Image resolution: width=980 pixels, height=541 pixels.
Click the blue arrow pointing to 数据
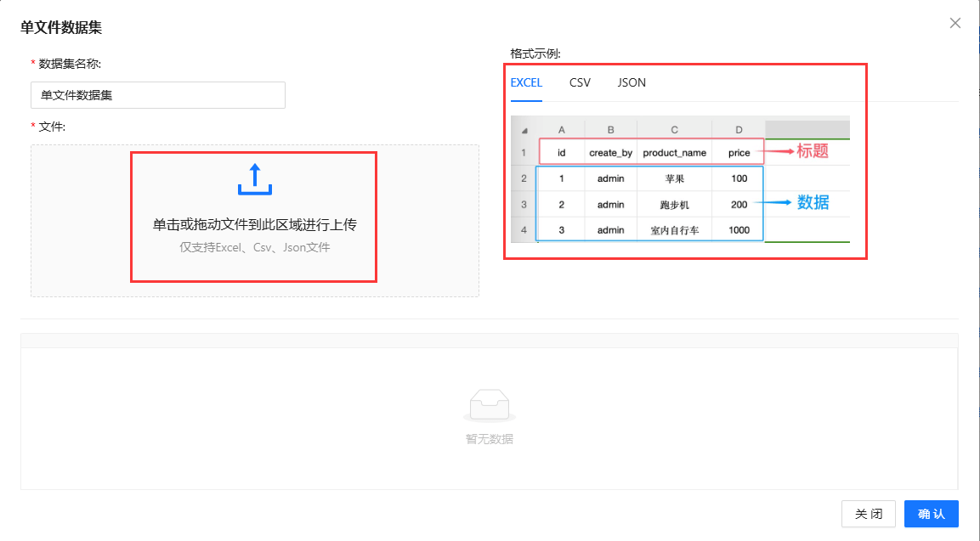point(775,204)
